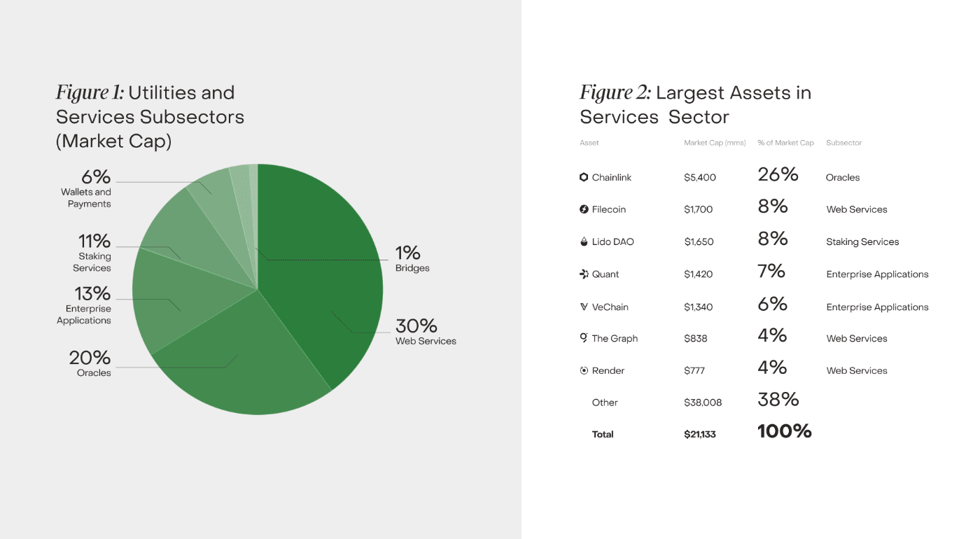This screenshot has width=980, height=539.
Task: Click the Asset column header
Action: pos(589,143)
